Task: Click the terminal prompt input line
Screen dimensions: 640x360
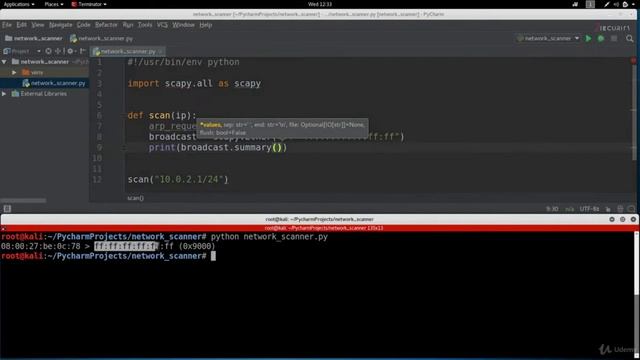Action: [x=109, y=256]
